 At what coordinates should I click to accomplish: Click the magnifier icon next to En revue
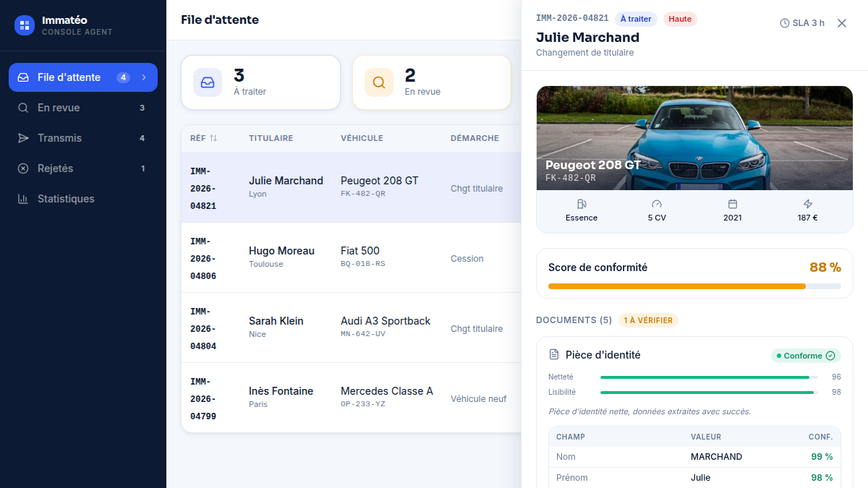pos(23,108)
